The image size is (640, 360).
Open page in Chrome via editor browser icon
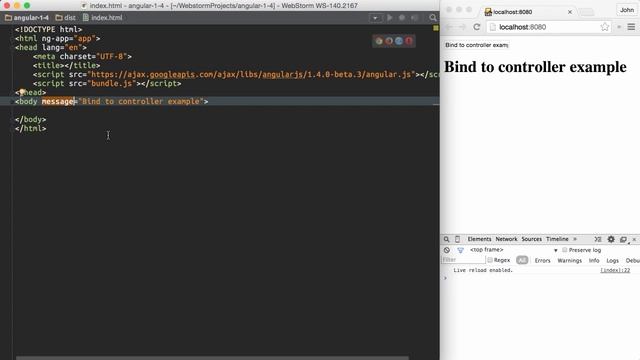pyautogui.click(x=379, y=41)
